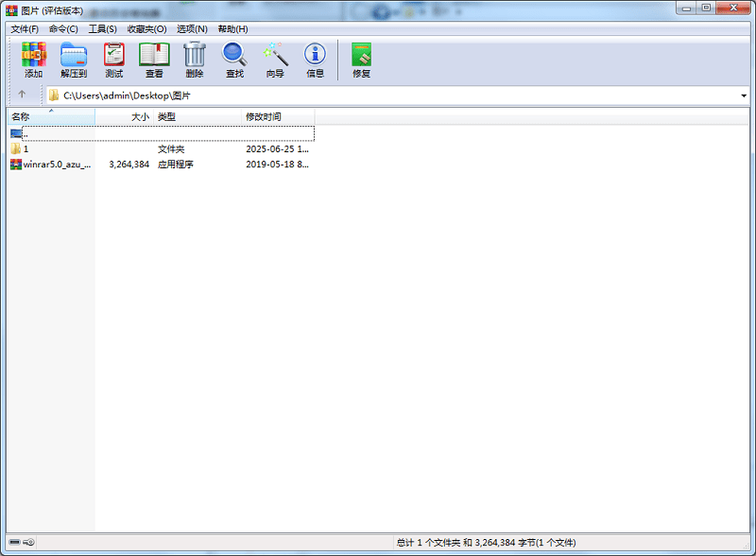Click the 修复 (Repair) archive icon
This screenshot has width=756, height=556.
click(360, 59)
